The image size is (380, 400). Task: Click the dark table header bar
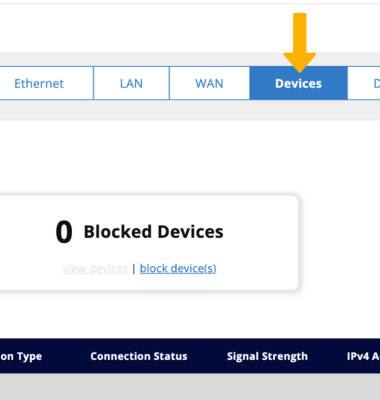click(190, 356)
